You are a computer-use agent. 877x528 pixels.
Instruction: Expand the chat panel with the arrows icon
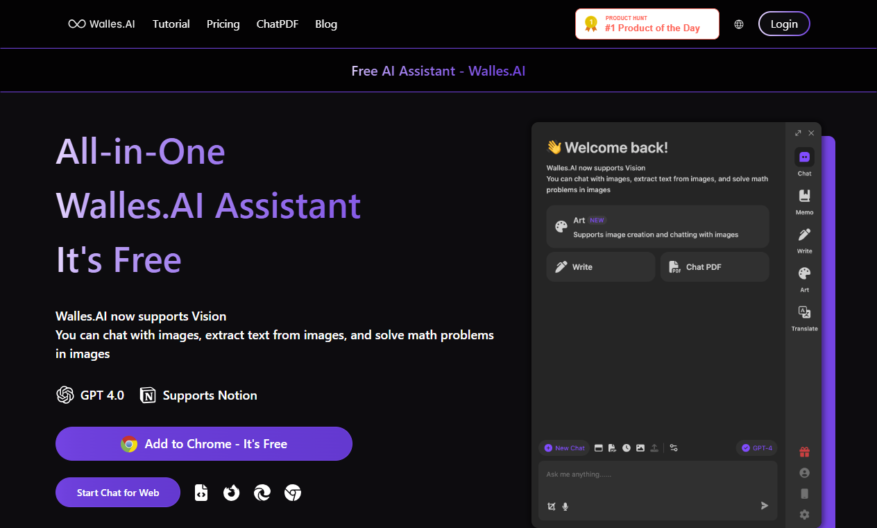(x=798, y=133)
